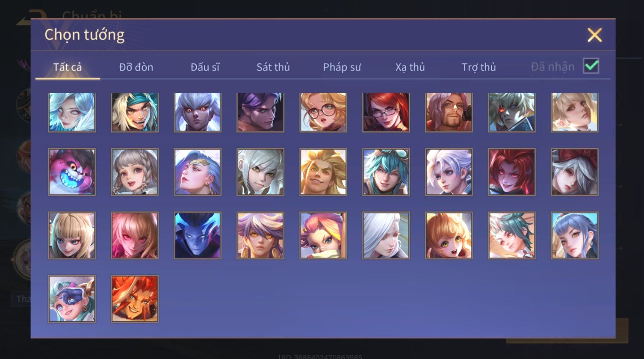Show the Sát thủ hero category
The width and height of the screenshot is (644, 359).
(273, 67)
